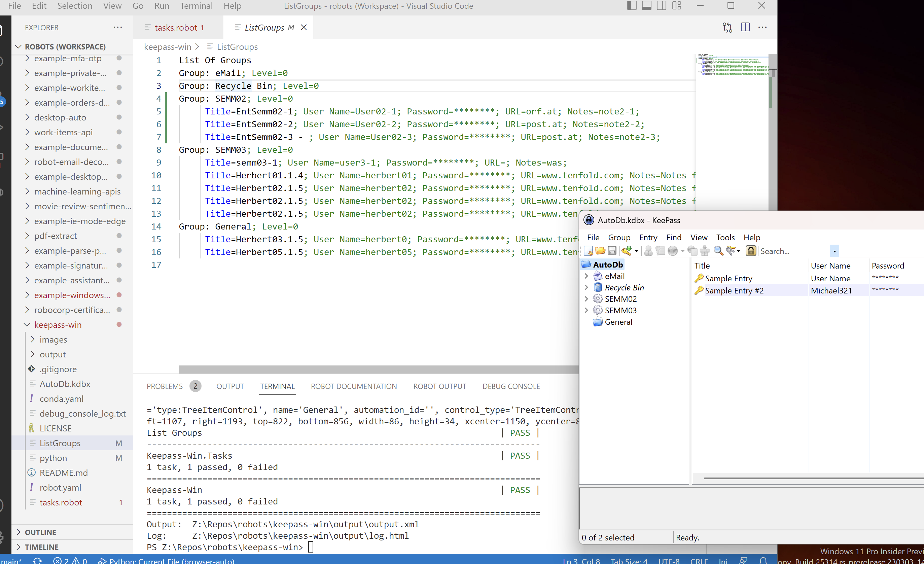Open the Find magnifier icon in KeePass
The width and height of the screenshot is (924, 564).
[719, 251]
